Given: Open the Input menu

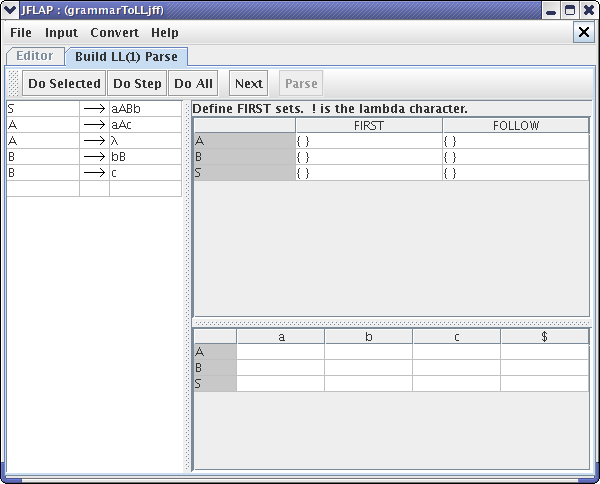Looking at the screenshot, I should click(62, 33).
